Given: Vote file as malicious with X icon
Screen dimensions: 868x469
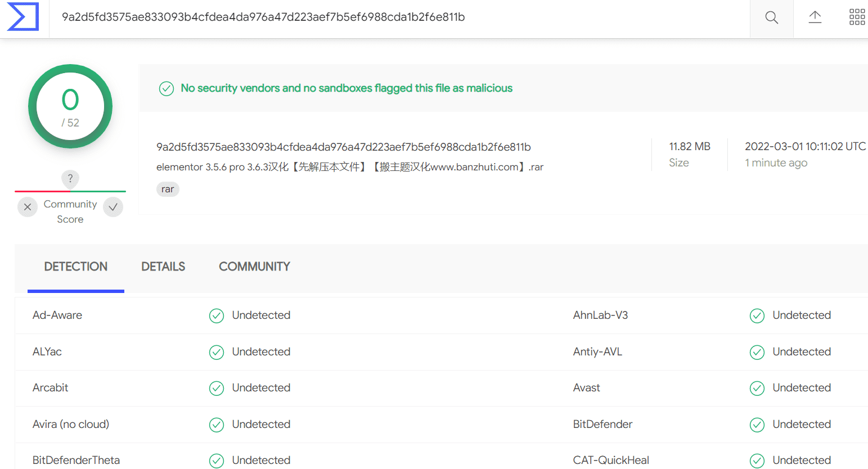Looking at the screenshot, I should pos(28,207).
